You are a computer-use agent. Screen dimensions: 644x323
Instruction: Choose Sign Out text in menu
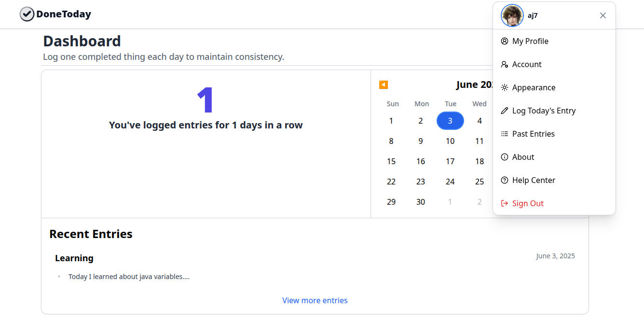click(528, 203)
